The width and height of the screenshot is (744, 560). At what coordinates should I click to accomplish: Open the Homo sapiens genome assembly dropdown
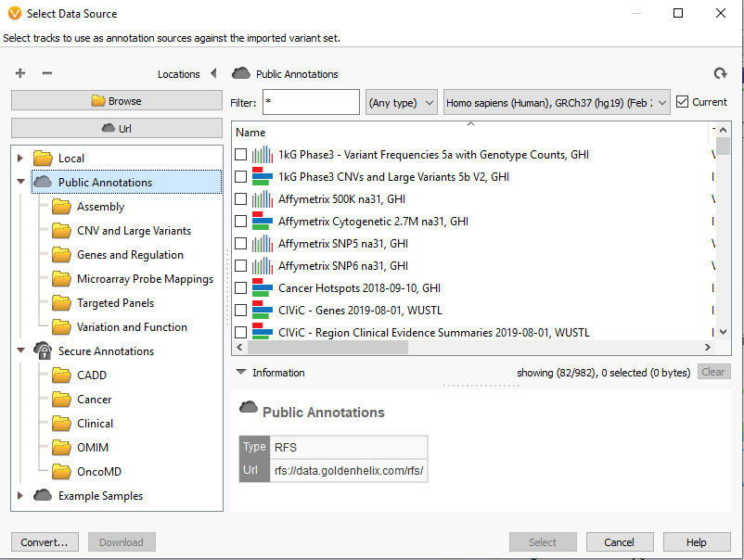(x=554, y=102)
